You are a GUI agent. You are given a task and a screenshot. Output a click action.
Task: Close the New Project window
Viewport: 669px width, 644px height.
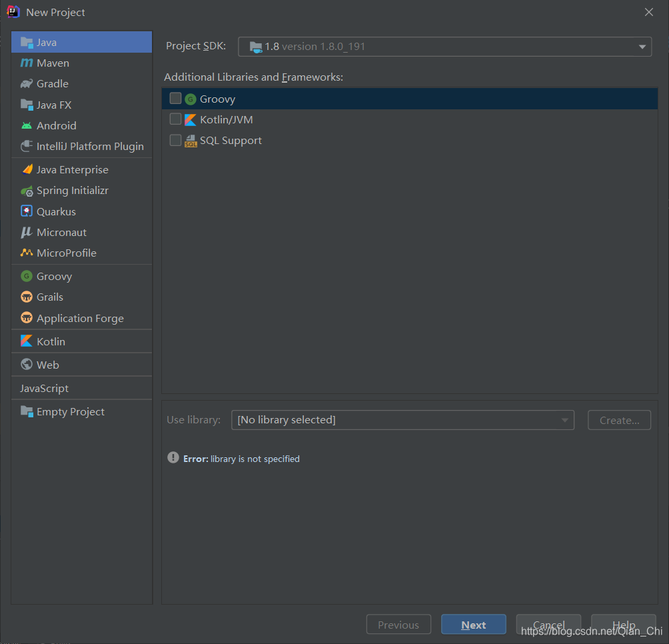[x=649, y=12]
